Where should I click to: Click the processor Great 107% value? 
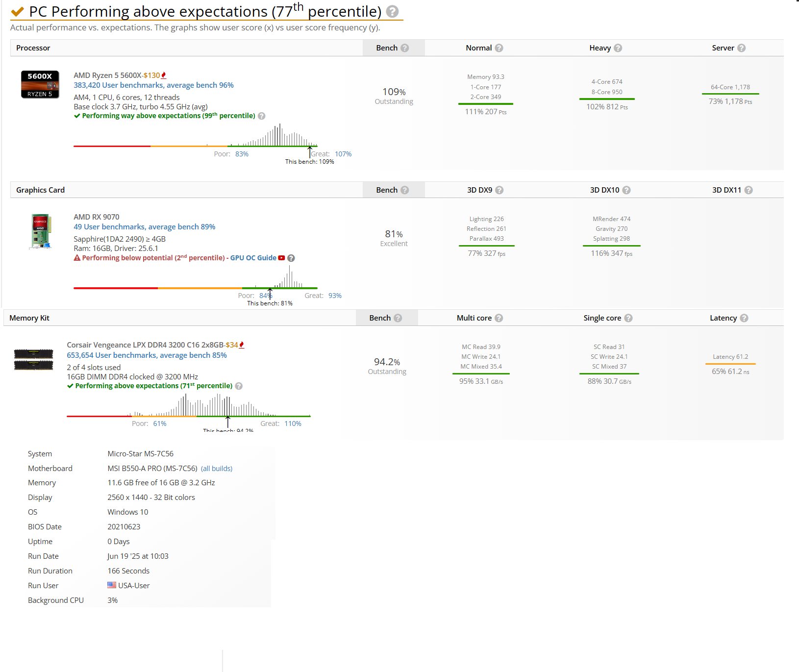click(x=343, y=154)
